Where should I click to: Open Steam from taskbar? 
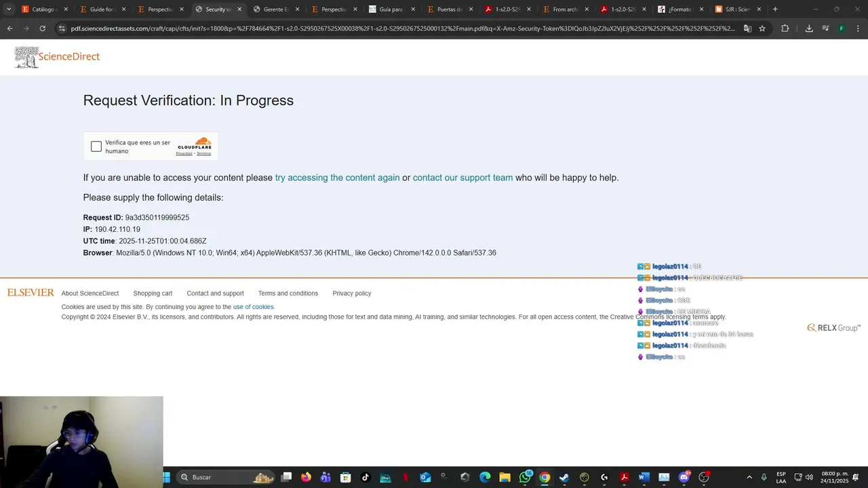point(564,477)
